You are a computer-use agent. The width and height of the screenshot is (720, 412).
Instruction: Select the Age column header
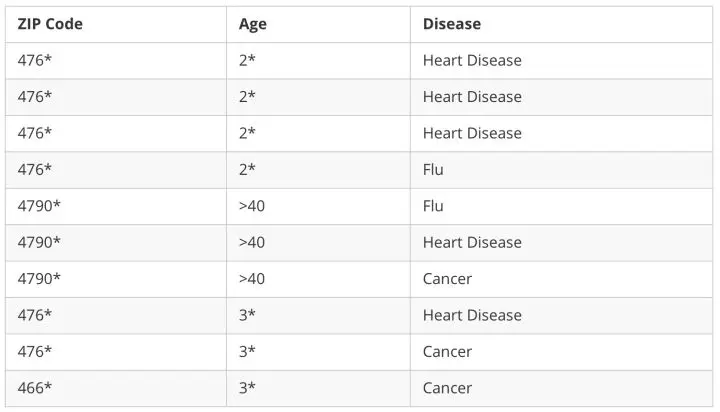[x=253, y=24]
